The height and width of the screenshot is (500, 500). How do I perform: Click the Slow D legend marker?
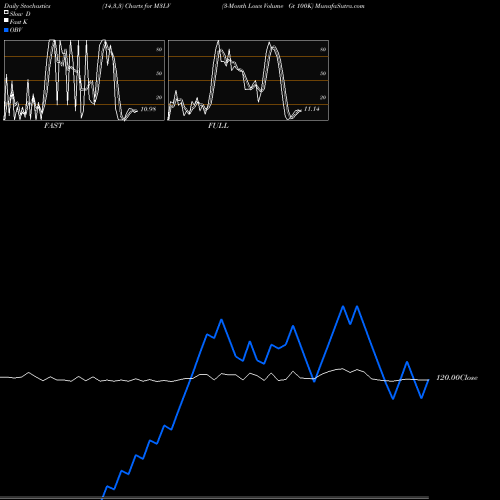pos(6,12)
